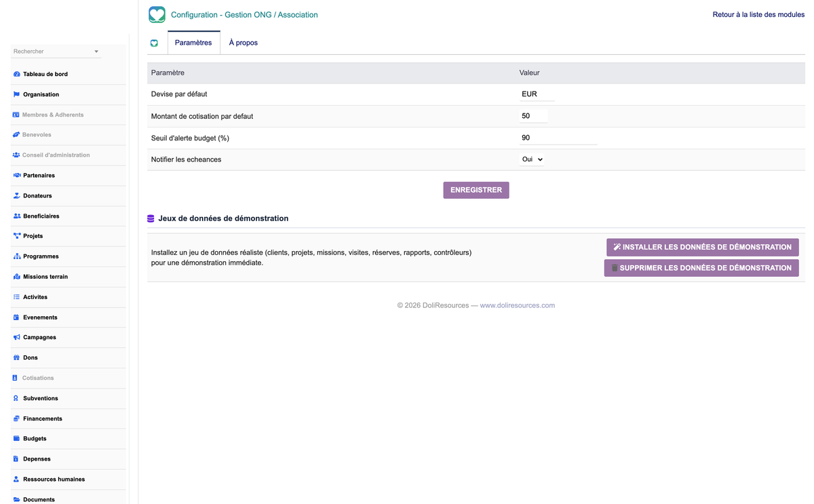
Task: Click the Conseil d'administration people icon
Action: [x=16, y=155]
